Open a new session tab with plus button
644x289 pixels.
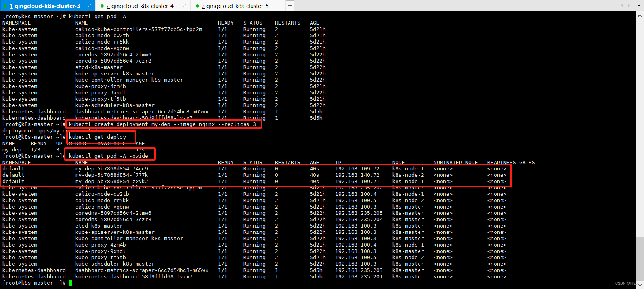(290, 6)
